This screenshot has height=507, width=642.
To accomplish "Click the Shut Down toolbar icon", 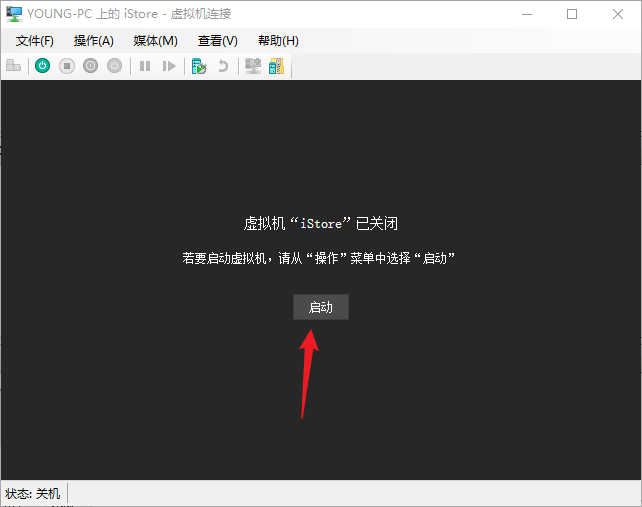I will pyautogui.click(x=90, y=66).
